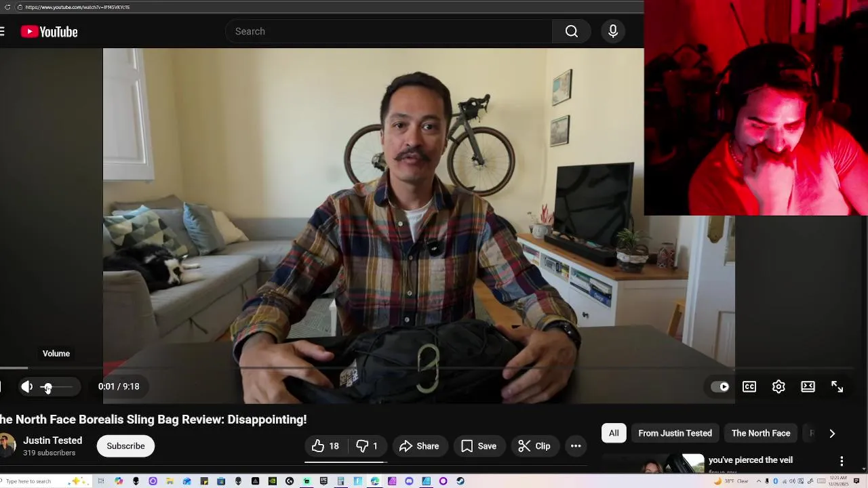Open the more actions ellipsis menu
Image resolution: width=868 pixels, height=488 pixels.
(x=576, y=446)
